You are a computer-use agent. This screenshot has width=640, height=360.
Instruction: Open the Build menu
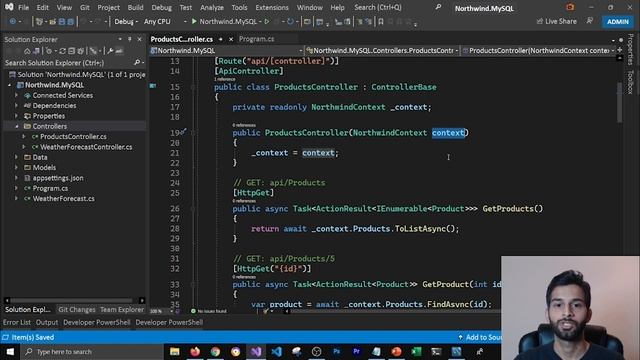point(135,7)
